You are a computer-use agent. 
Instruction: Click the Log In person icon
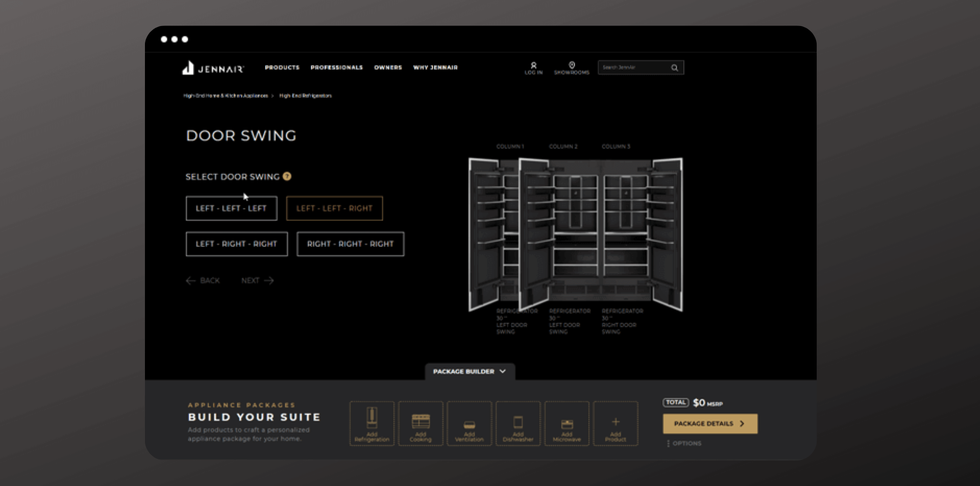point(533,65)
